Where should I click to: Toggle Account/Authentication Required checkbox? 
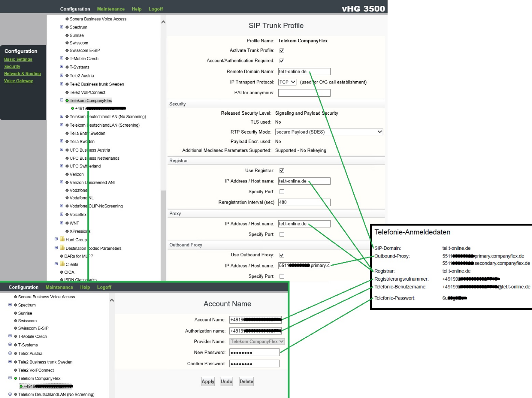point(282,61)
